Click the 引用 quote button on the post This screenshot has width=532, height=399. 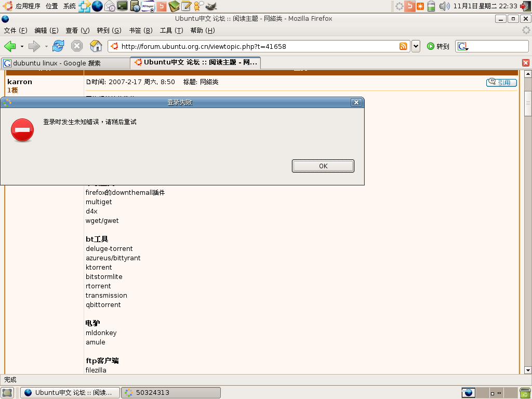(x=501, y=83)
